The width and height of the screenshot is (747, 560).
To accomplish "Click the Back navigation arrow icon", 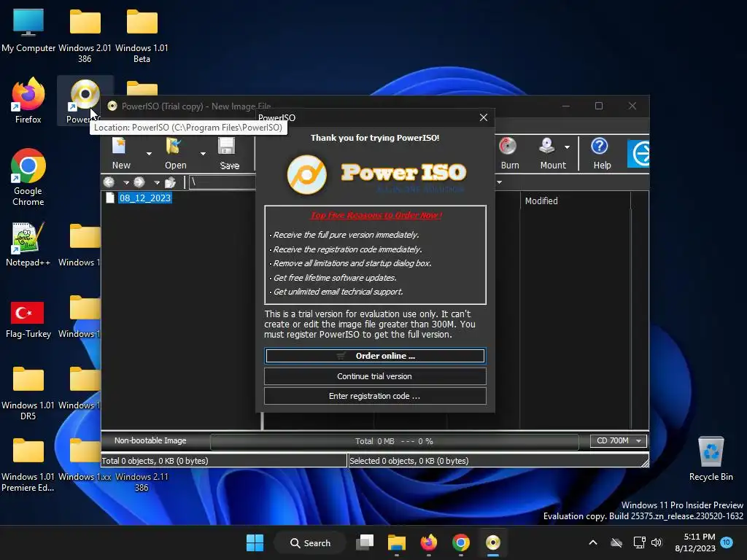I will point(109,182).
